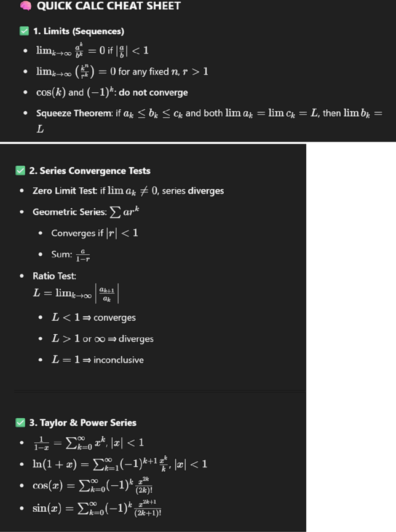
Task: Click the 1. Limits (Sequences) heading
Action: click(x=79, y=31)
